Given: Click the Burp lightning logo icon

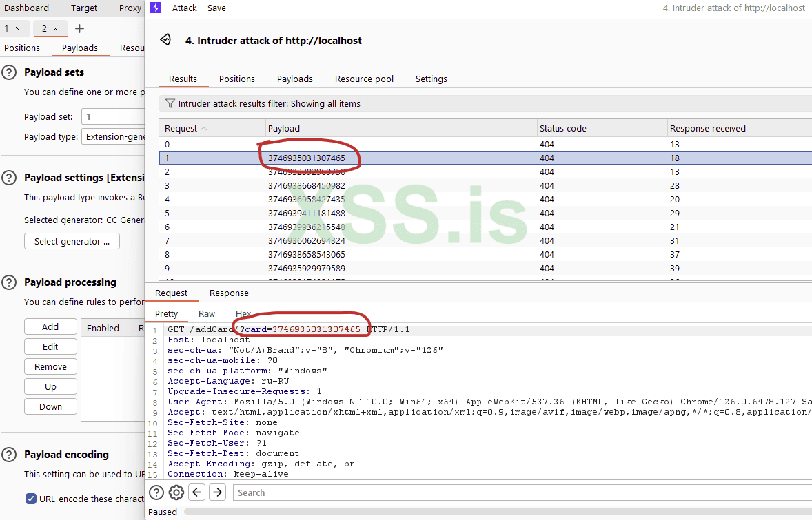Looking at the screenshot, I should coord(156,8).
